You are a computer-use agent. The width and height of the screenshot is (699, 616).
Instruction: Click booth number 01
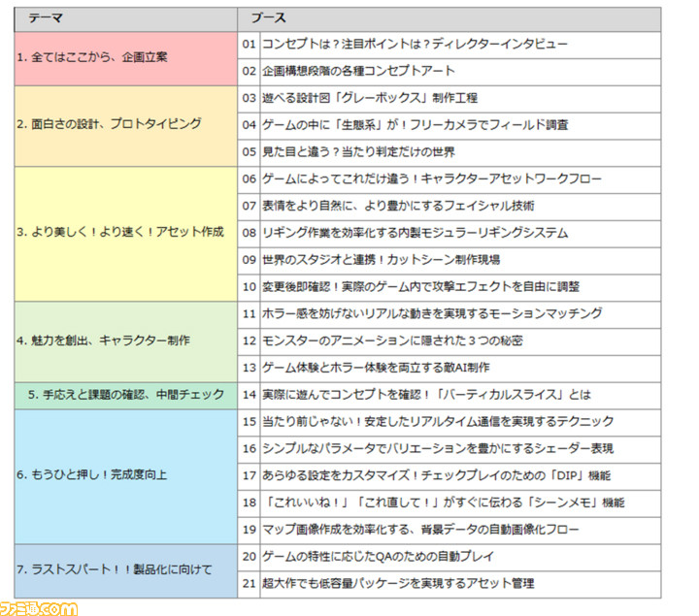[250, 44]
